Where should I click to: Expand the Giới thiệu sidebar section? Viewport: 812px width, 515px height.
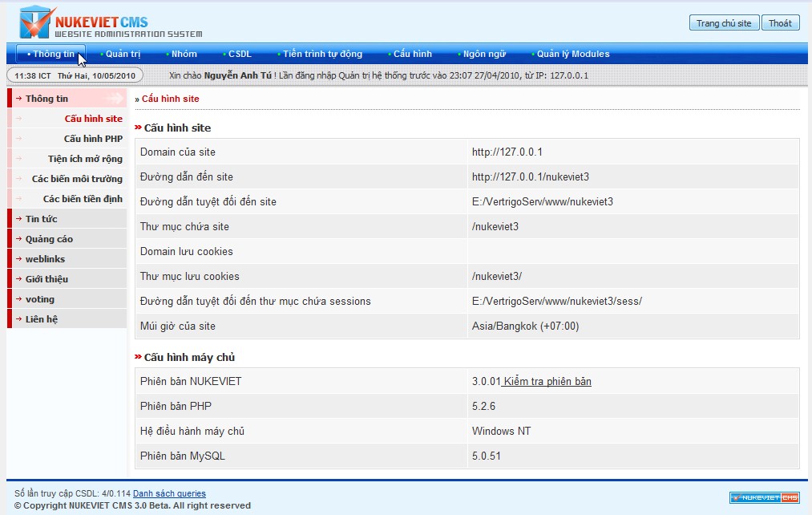tap(67, 278)
